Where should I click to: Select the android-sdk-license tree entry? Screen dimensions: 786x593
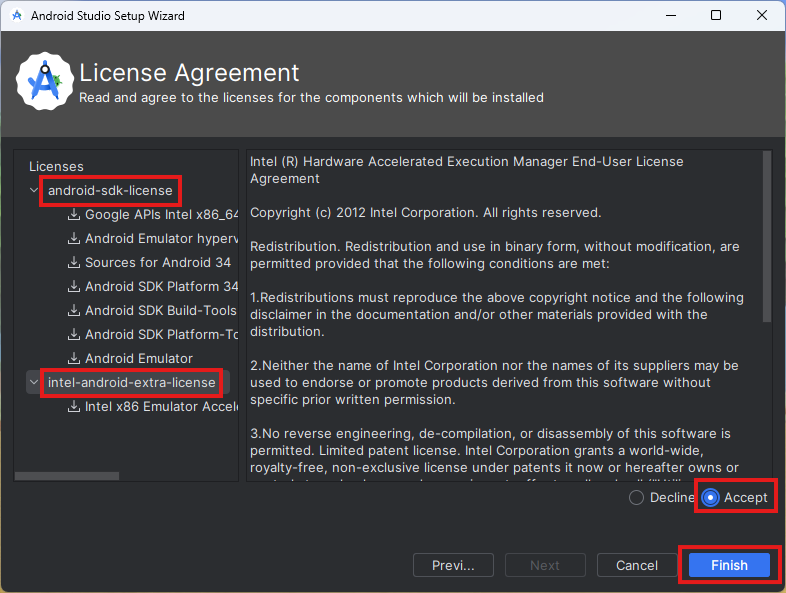[110, 190]
